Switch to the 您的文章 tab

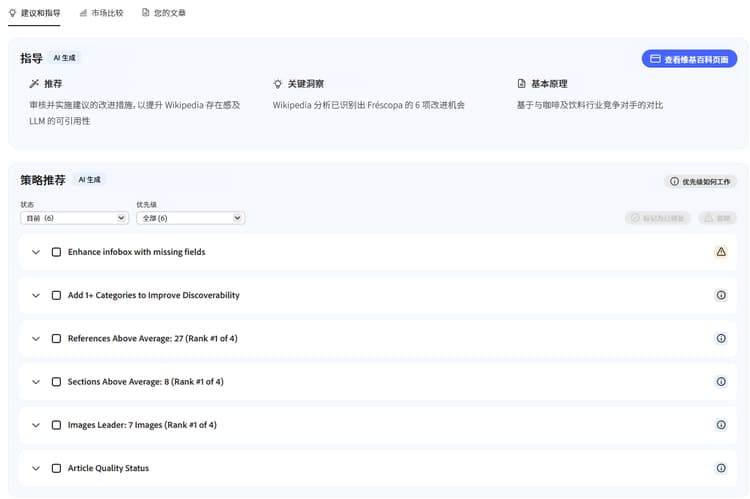point(164,13)
